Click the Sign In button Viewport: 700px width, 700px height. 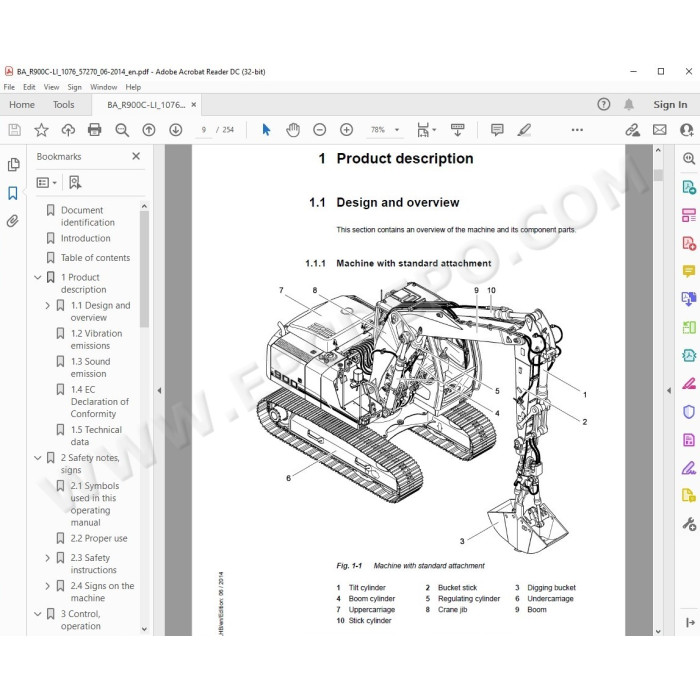pyautogui.click(x=670, y=104)
